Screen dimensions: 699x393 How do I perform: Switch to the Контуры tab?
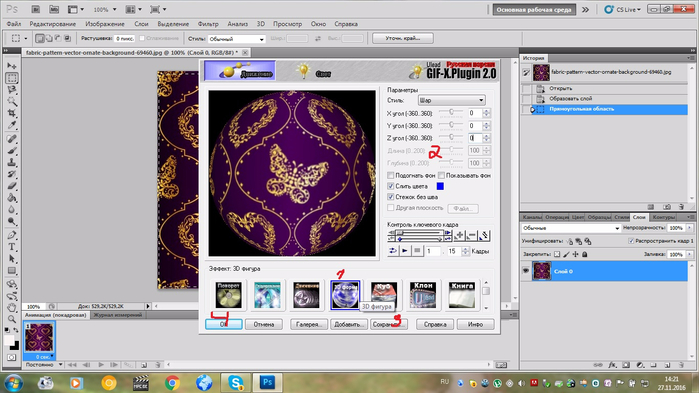pos(664,217)
